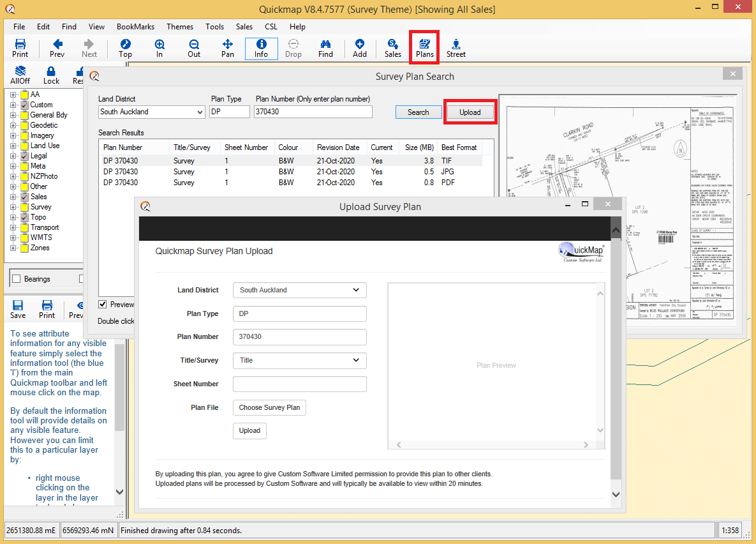Click the Upload Survey Plan vertical scrollbar
This screenshot has width=756, height=544.
(x=616, y=358)
